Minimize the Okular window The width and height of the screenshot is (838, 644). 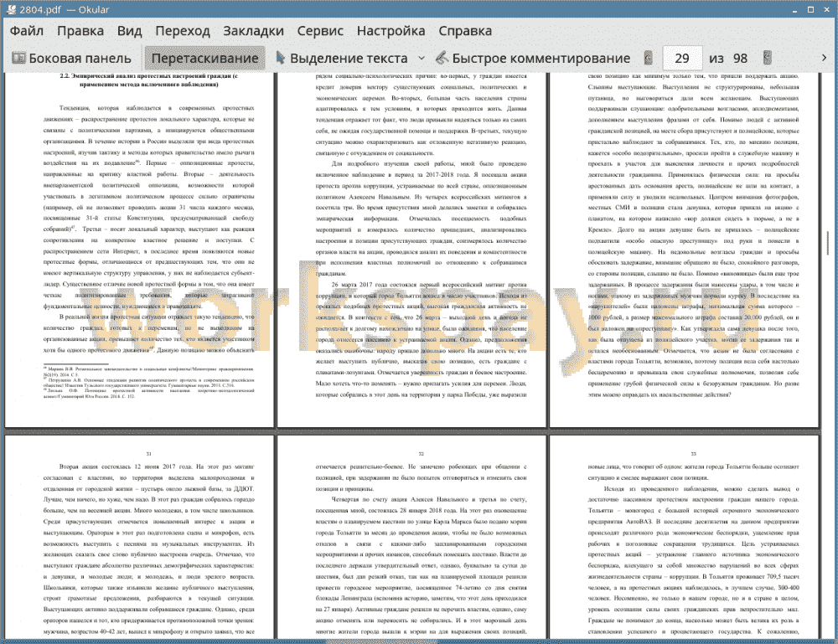tap(795, 9)
